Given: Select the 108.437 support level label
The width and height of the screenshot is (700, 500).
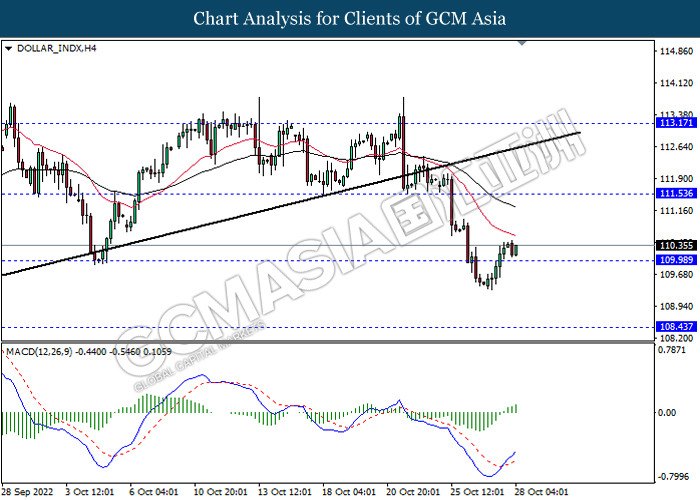Looking at the screenshot, I should (676, 327).
